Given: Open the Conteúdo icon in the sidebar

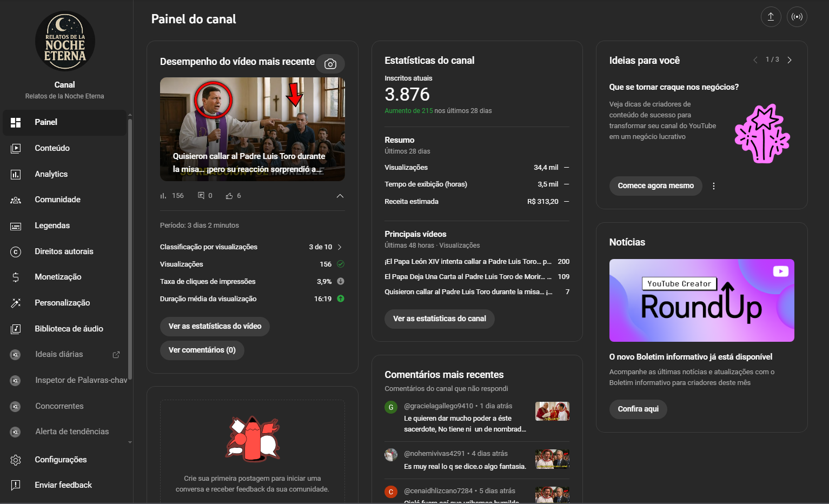Looking at the screenshot, I should [16, 148].
